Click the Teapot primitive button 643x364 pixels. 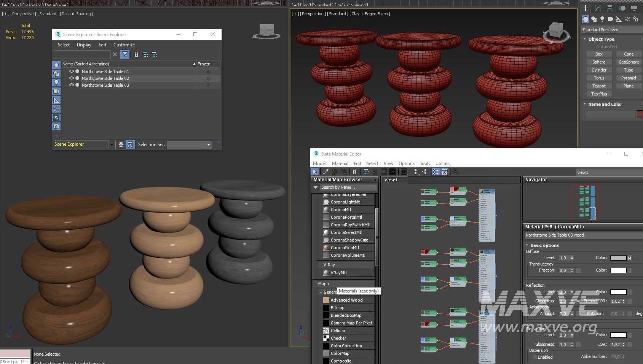click(x=599, y=86)
